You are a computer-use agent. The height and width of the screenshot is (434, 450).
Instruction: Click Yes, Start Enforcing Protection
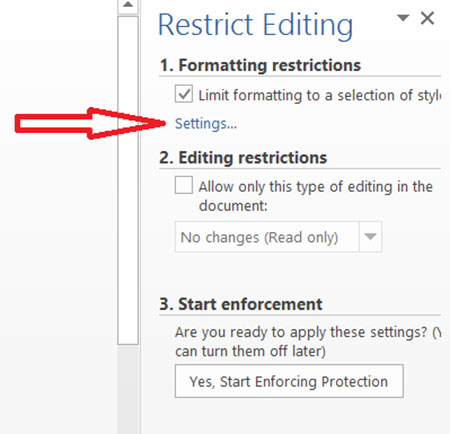[x=289, y=381]
